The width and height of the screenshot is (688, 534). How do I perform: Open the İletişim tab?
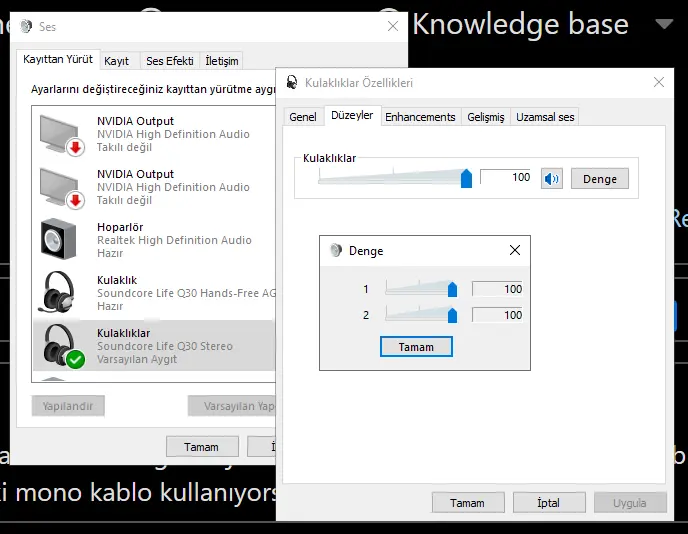222,61
